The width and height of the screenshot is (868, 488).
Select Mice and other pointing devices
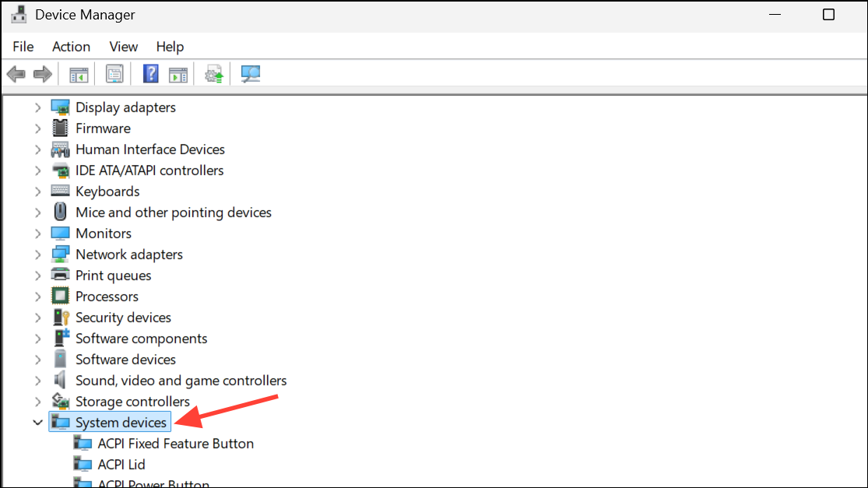pyautogui.click(x=173, y=212)
